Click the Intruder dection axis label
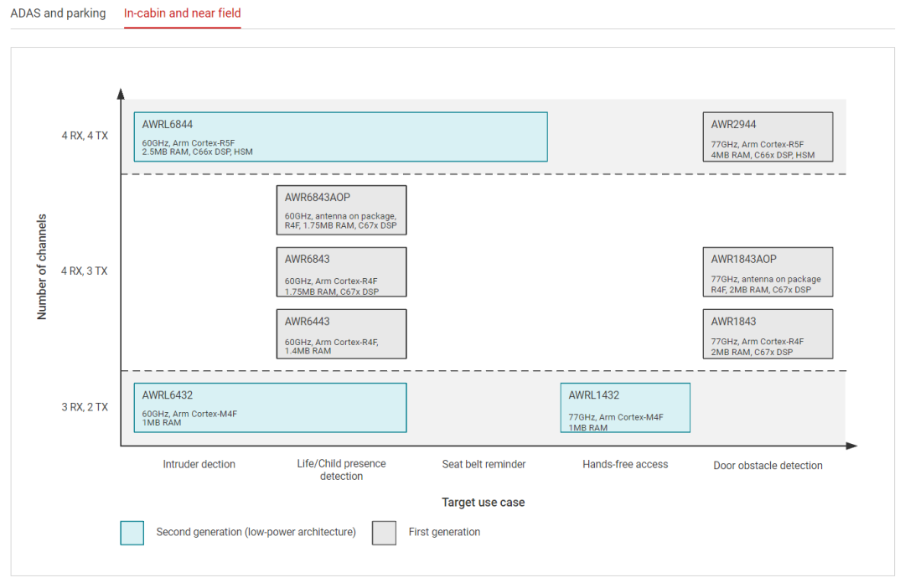This screenshot has height=588, width=905. (x=199, y=464)
